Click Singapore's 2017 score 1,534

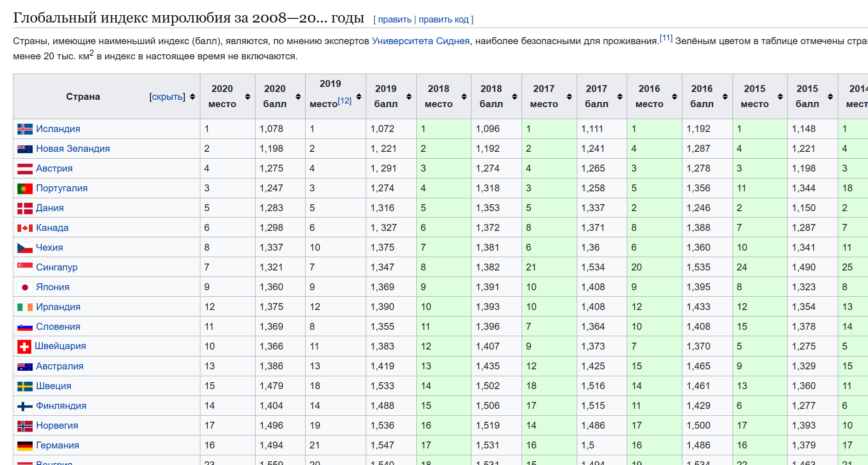tap(593, 267)
